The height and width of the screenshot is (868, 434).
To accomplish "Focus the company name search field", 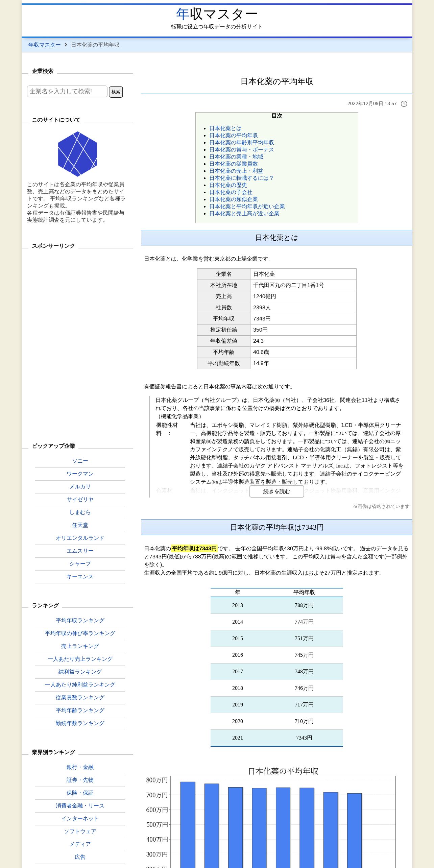I will click(67, 91).
